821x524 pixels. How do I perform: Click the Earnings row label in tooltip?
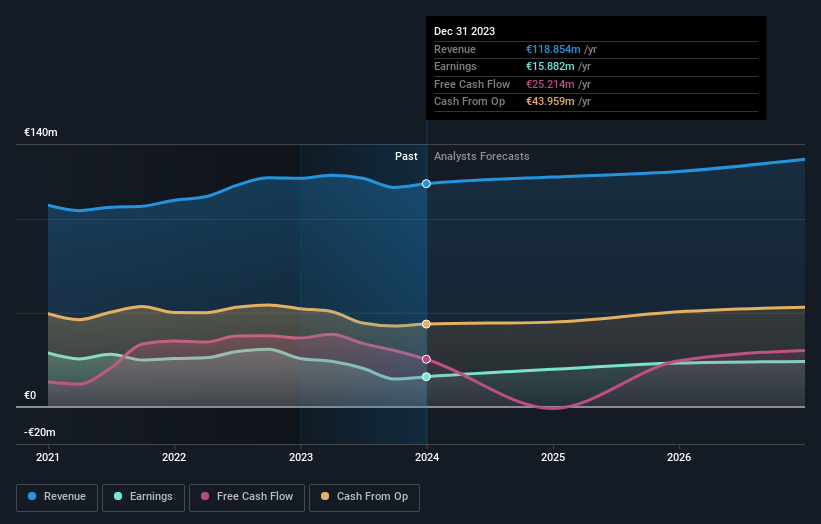coord(455,66)
